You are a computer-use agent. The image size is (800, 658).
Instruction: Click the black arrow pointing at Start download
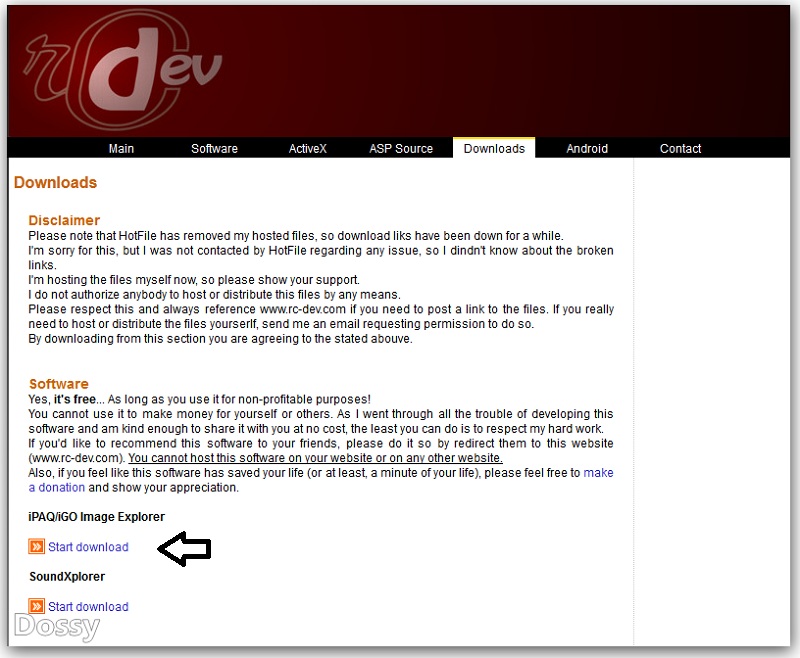point(185,548)
